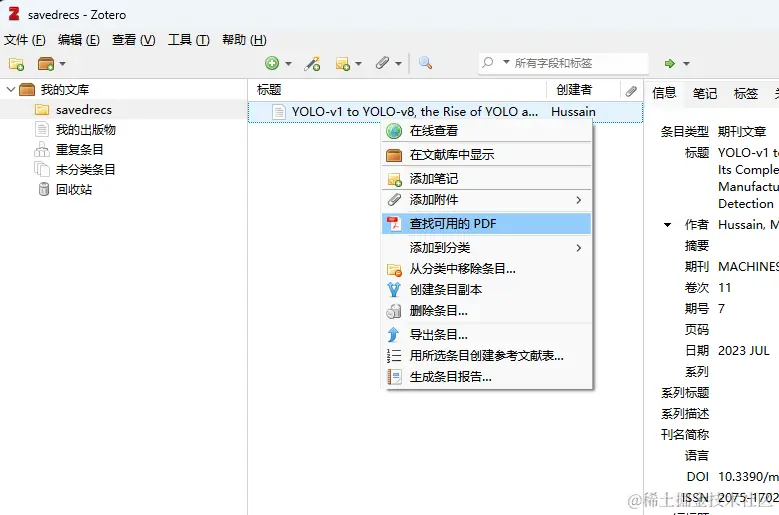Click the date value 2023 JUL
Screen dimensions: 779x515
point(744,351)
